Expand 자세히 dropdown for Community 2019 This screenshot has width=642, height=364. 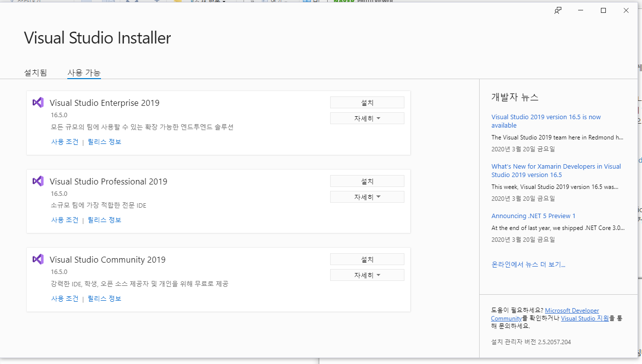click(367, 275)
